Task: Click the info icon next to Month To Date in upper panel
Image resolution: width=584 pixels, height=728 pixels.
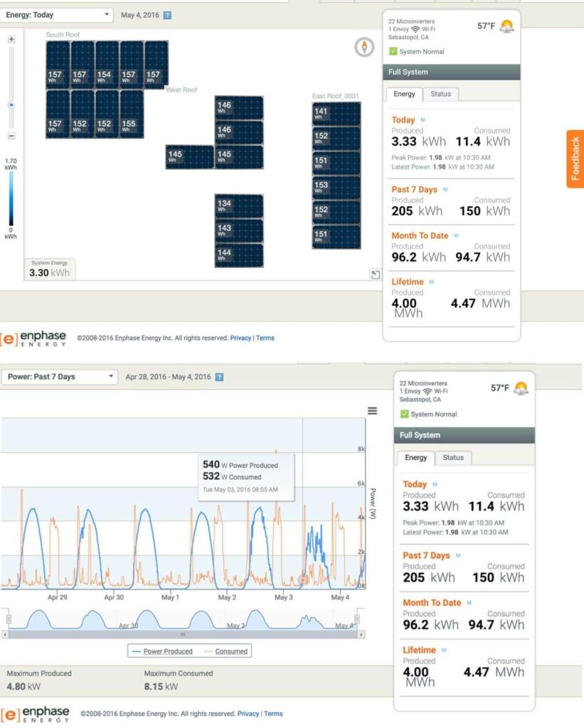Action: point(456,236)
